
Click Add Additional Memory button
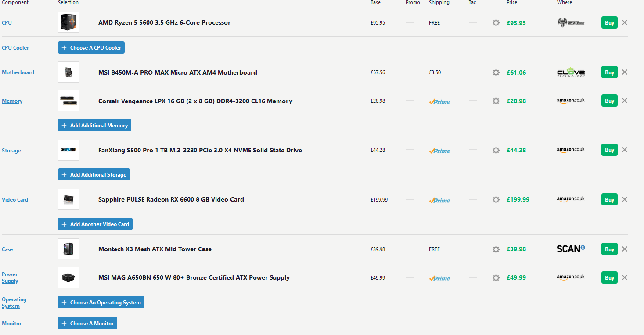click(x=94, y=125)
